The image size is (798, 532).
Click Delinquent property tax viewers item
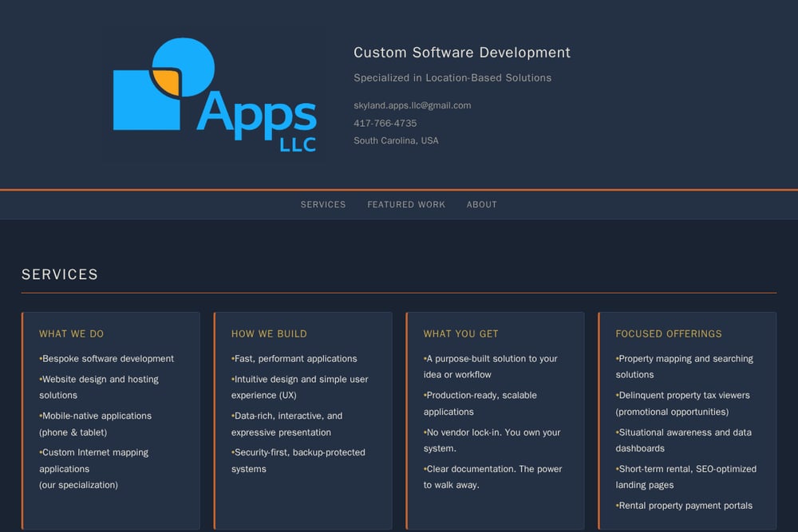tap(682, 404)
